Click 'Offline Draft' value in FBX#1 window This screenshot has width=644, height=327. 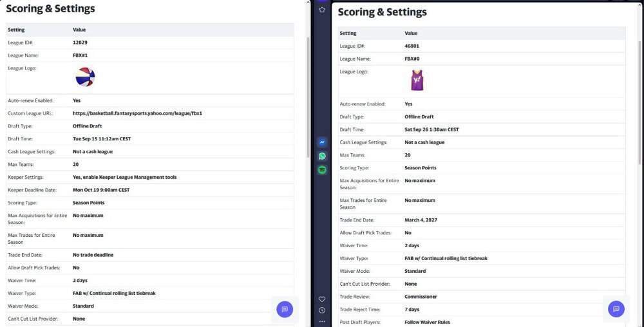click(x=88, y=126)
